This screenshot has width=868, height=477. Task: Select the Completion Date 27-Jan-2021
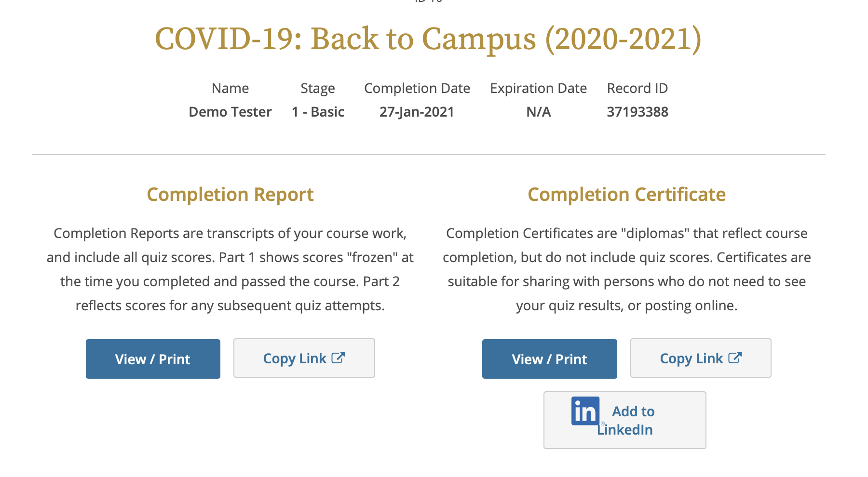[417, 111]
